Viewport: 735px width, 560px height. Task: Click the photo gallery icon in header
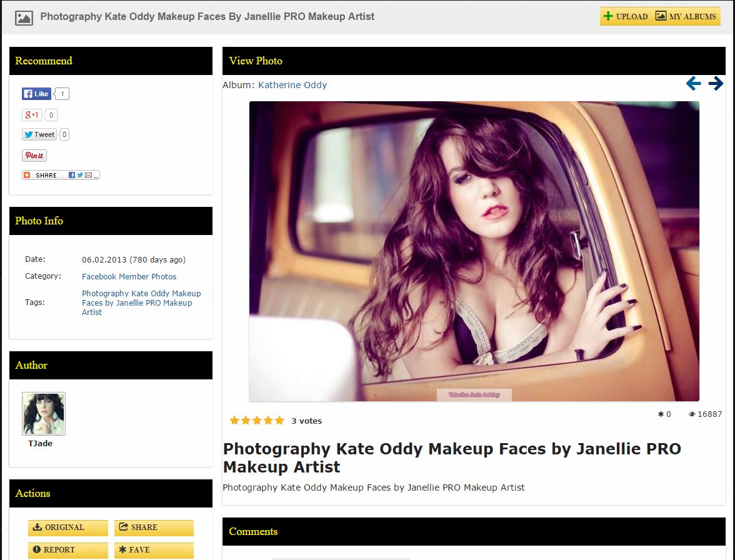24,17
